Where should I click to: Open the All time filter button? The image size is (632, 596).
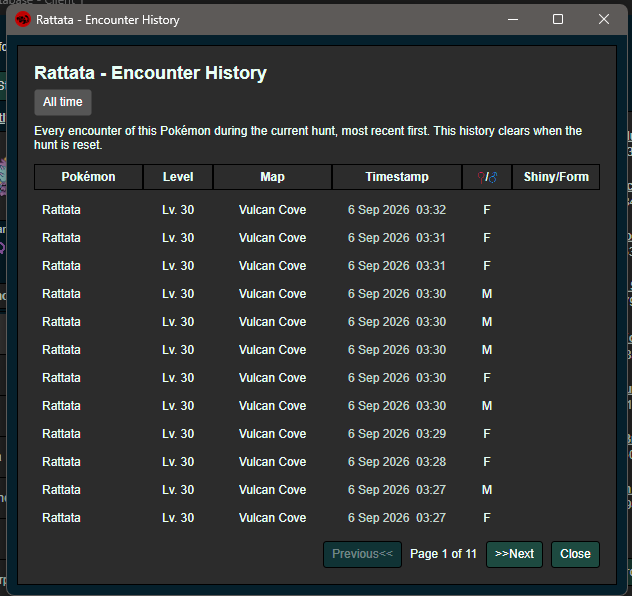[x=63, y=102]
